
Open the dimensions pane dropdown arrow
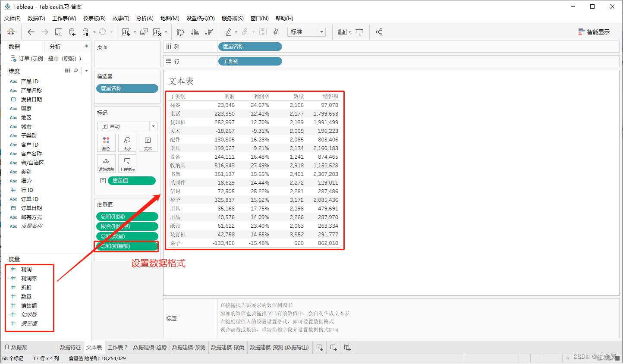coord(86,71)
